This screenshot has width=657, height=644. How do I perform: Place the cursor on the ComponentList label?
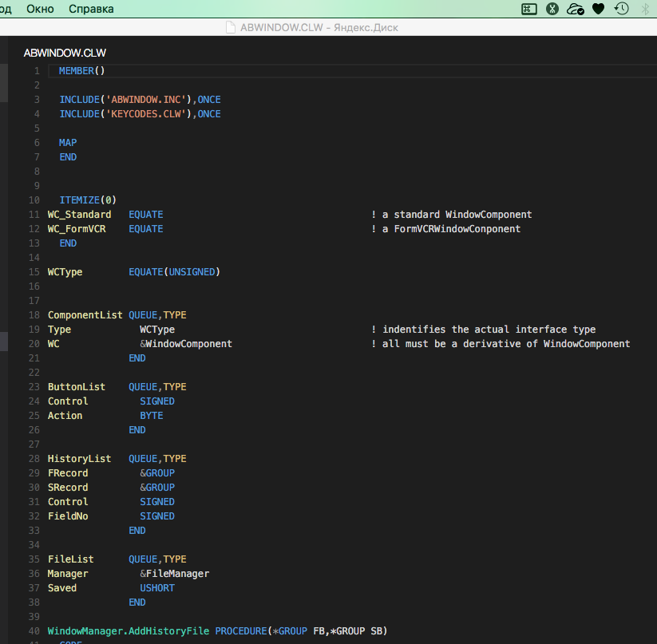point(85,315)
